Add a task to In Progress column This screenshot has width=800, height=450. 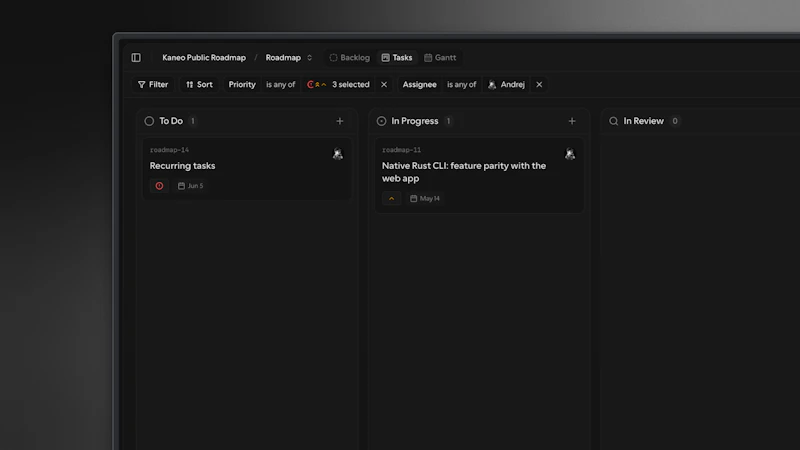[572, 121]
